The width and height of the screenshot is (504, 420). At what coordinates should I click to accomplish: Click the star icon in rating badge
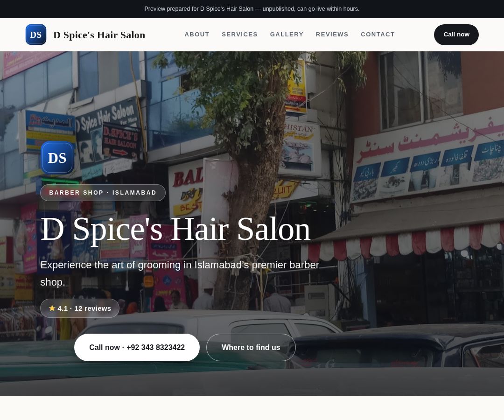click(x=52, y=308)
